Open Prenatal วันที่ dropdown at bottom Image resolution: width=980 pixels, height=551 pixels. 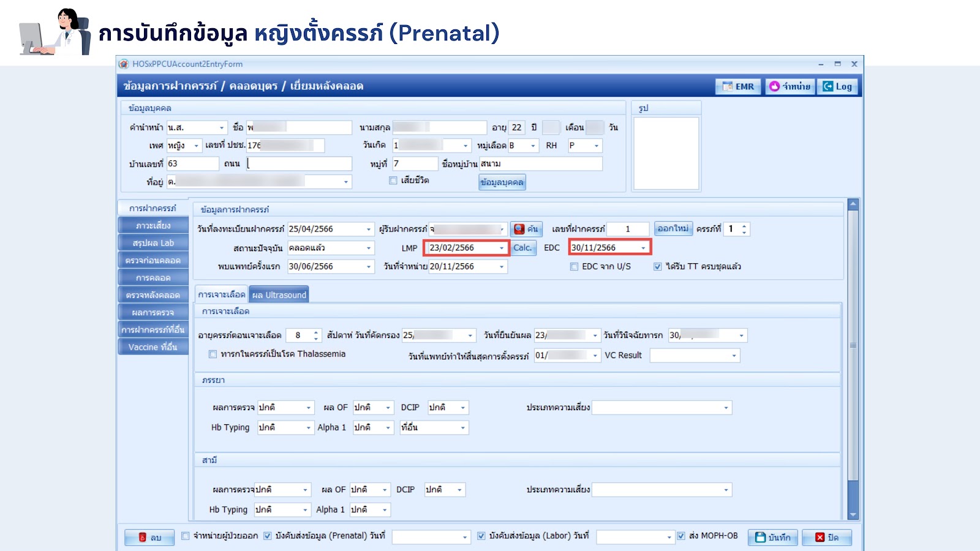click(x=465, y=538)
